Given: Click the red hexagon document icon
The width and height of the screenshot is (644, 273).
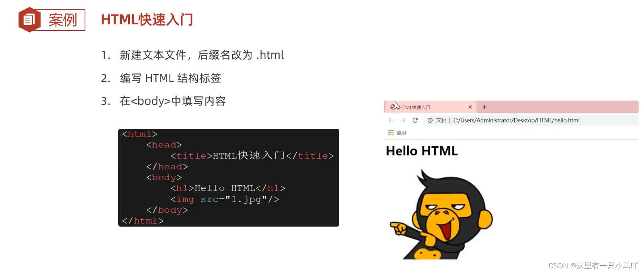Looking at the screenshot, I should pos(29,20).
